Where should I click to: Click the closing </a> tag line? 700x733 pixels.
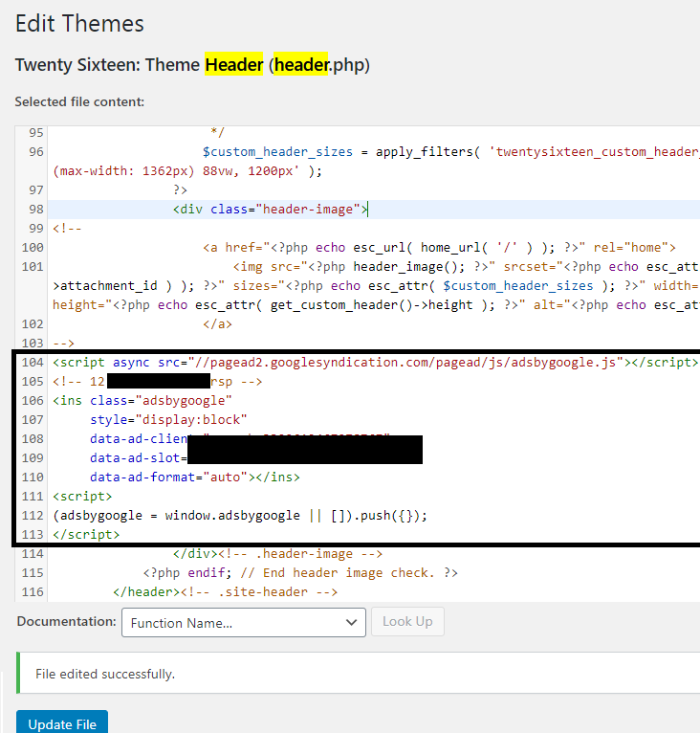coord(217,324)
